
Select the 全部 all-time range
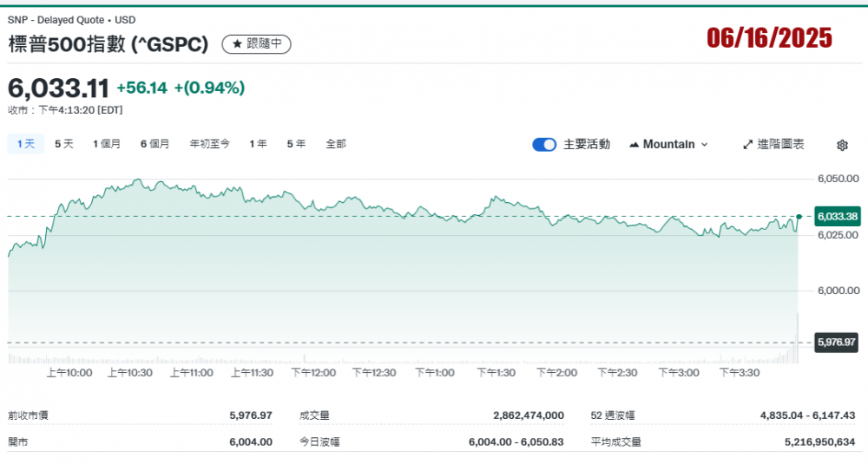pyautogui.click(x=335, y=144)
